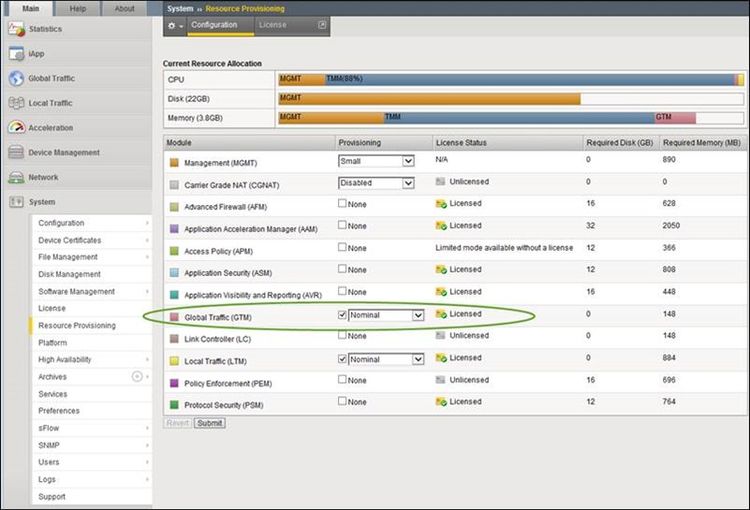Open iApp via its sidebar icon
This screenshot has width=750, height=510.
click(16, 54)
